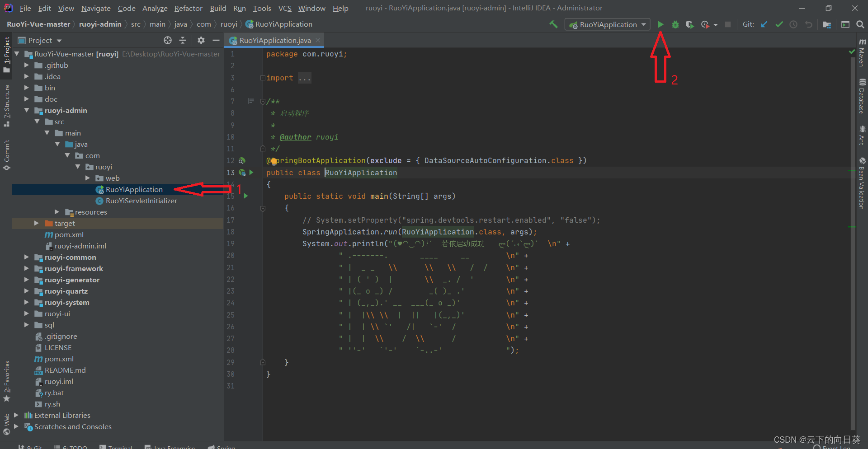Image resolution: width=868 pixels, height=449 pixels.
Task: Hide the Project tool window
Action: (216, 40)
